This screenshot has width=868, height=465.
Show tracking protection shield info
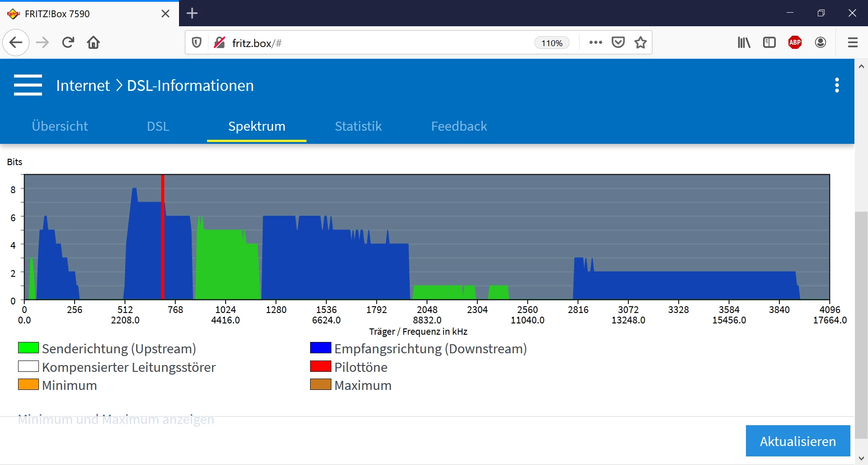[197, 43]
